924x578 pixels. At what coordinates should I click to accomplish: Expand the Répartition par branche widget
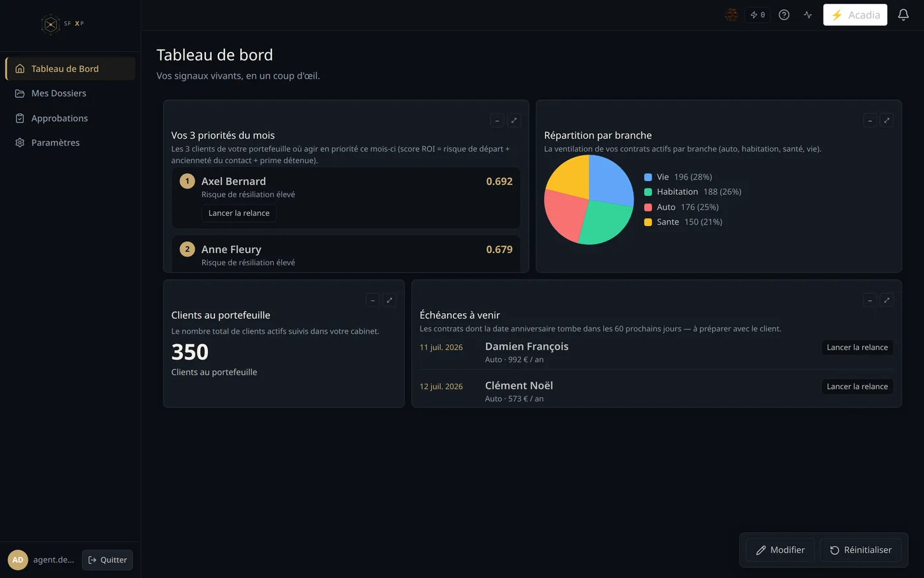tap(886, 120)
